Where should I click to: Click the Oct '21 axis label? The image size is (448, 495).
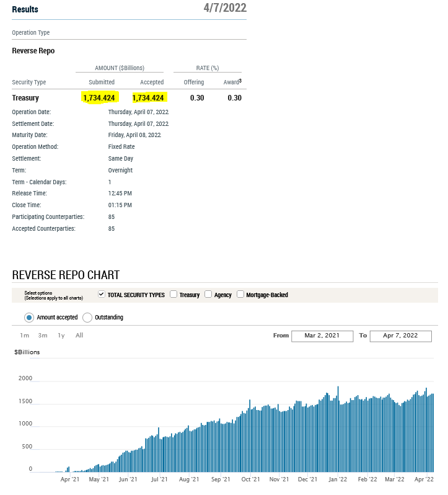tap(250, 479)
